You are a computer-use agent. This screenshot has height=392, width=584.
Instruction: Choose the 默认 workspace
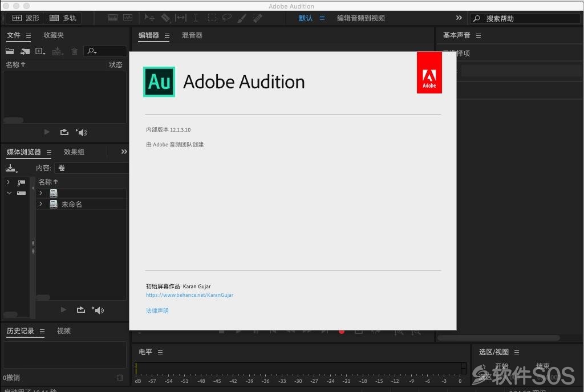pyautogui.click(x=306, y=18)
